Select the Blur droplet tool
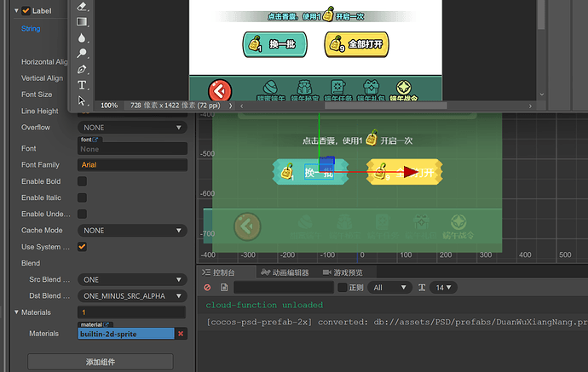The image size is (588, 372). pyautogui.click(x=82, y=37)
